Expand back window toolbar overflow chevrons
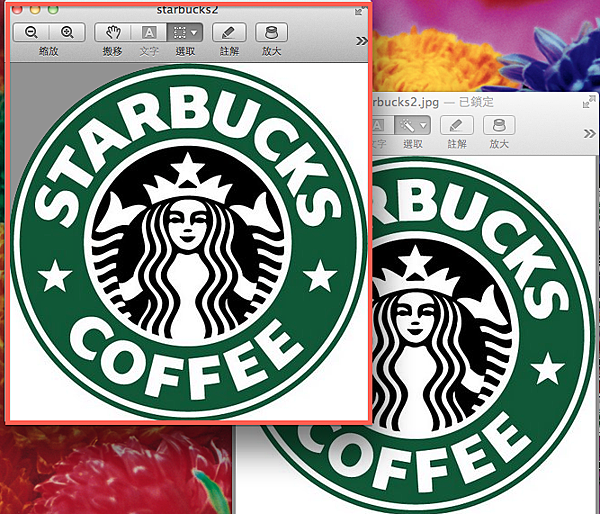 590,134
